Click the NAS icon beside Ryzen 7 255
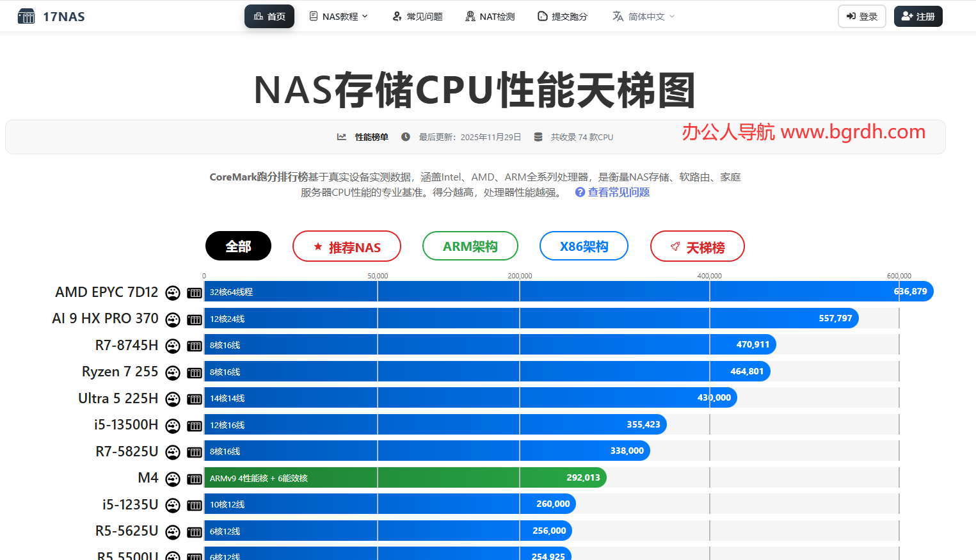This screenshot has width=976, height=560. point(194,372)
